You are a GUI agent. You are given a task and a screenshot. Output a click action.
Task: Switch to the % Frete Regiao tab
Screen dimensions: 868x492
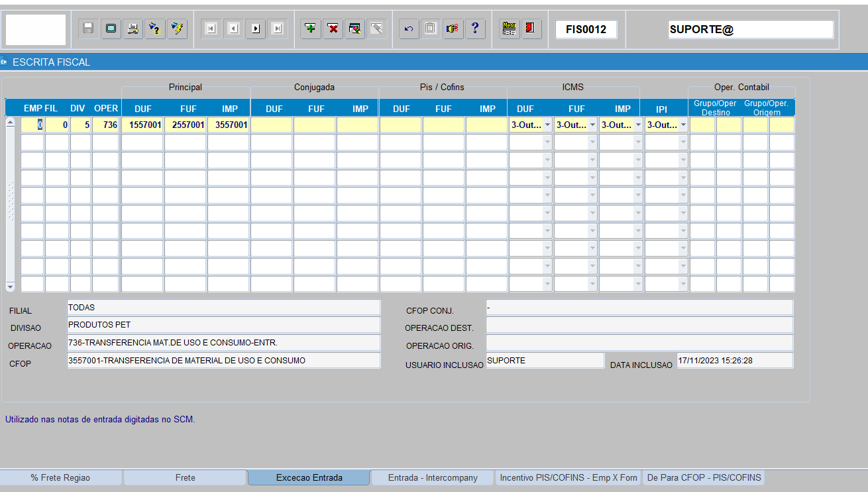coord(60,477)
